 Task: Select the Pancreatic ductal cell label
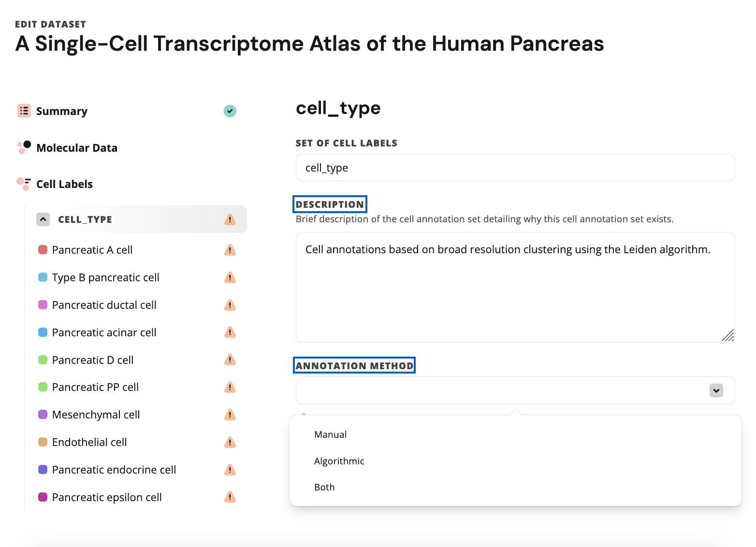[104, 305]
